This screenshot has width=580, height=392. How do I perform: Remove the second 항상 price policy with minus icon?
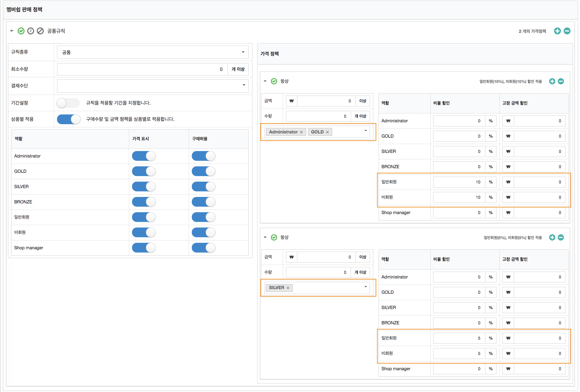tap(561, 237)
